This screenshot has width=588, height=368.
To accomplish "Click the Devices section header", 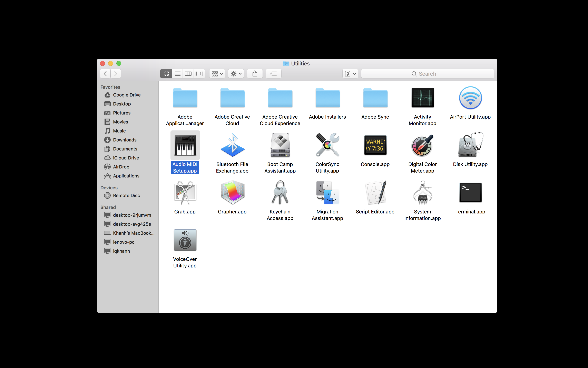I will tap(109, 188).
